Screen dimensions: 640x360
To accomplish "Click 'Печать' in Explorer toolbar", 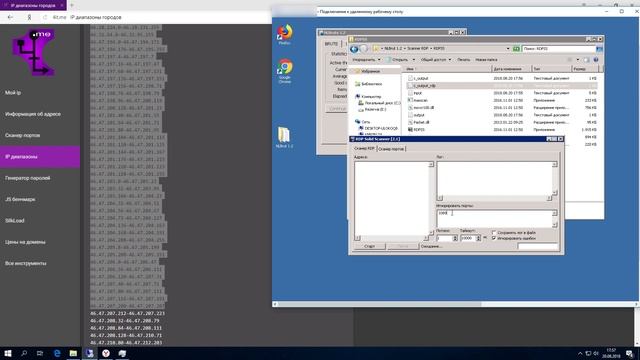I will tap(463, 60).
